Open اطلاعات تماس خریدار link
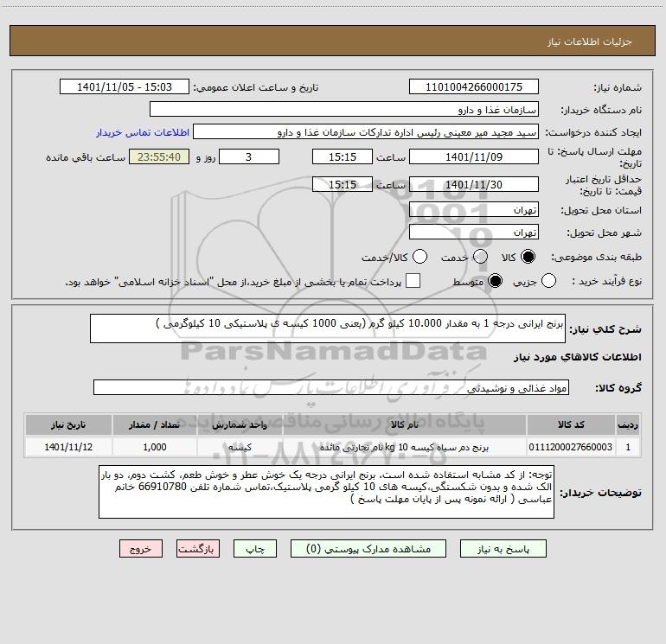666x644 pixels. [143, 132]
